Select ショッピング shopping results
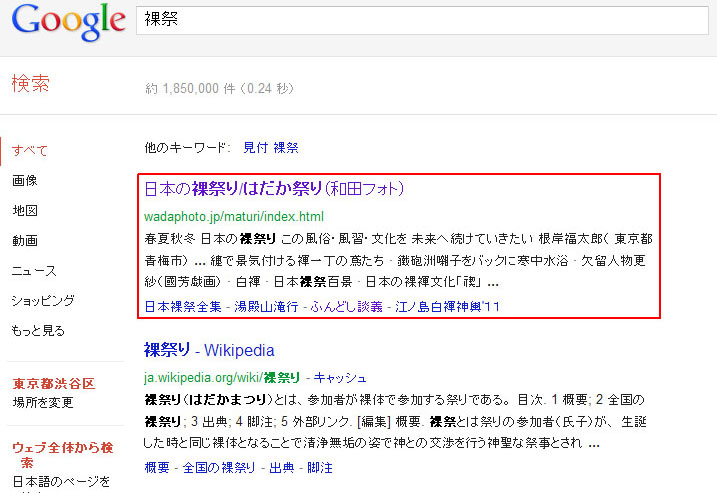The width and height of the screenshot is (717, 493). (43, 300)
